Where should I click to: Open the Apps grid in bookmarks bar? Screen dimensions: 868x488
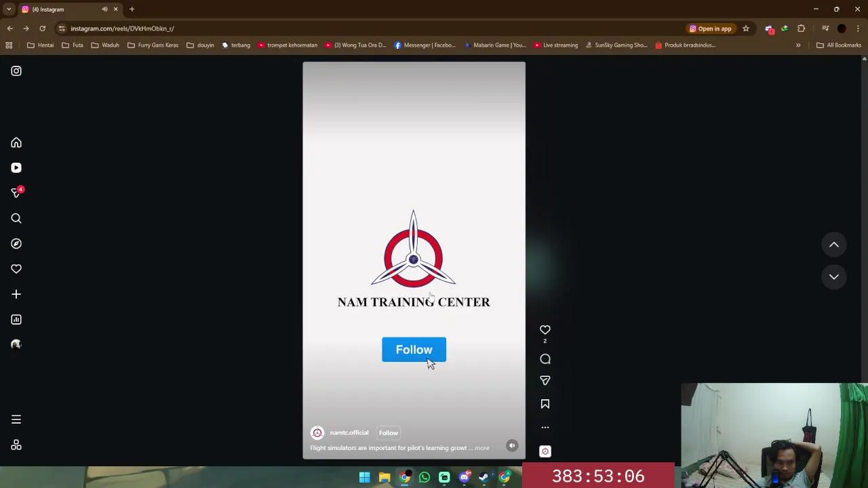point(9,45)
